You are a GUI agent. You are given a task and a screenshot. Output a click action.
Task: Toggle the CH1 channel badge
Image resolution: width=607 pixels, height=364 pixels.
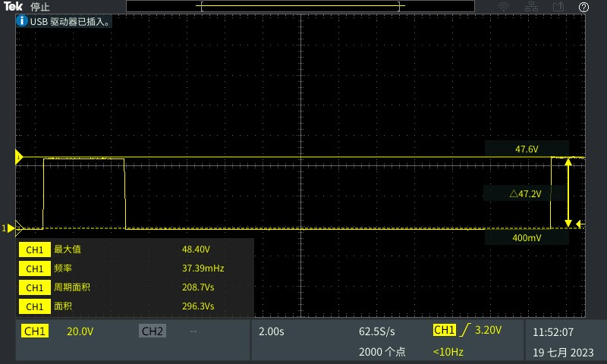(x=35, y=331)
